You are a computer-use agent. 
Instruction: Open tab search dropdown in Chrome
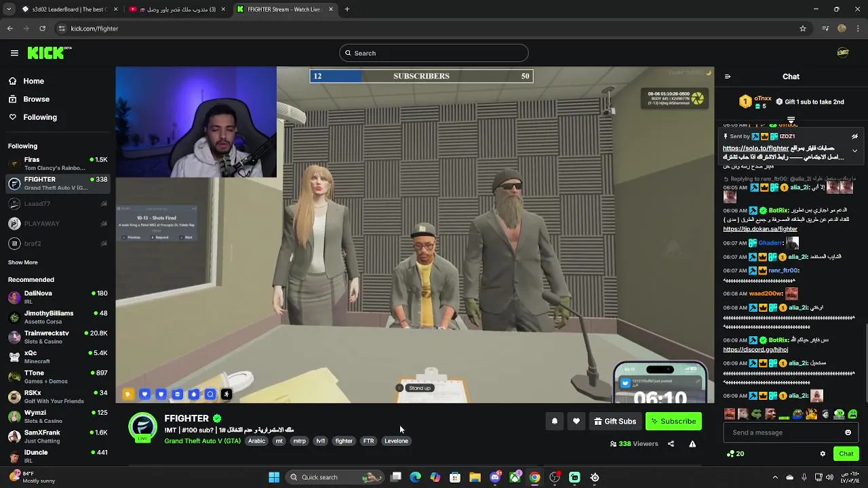(9, 9)
